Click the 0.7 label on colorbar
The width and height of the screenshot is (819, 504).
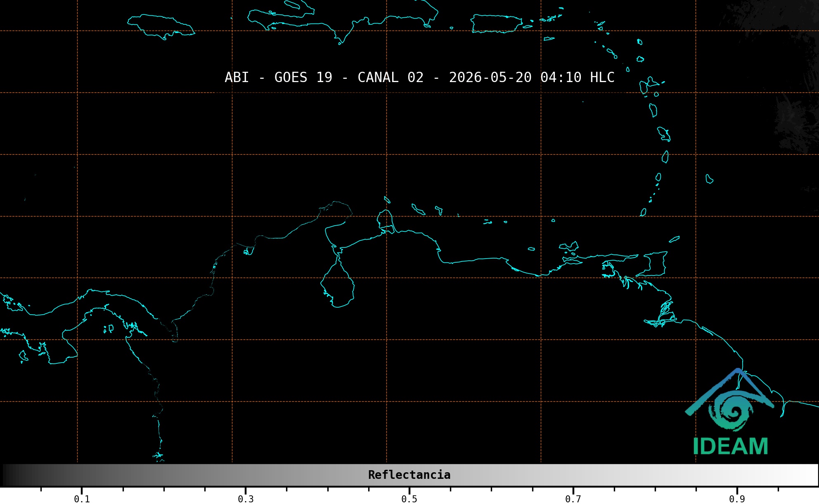click(573, 499)
